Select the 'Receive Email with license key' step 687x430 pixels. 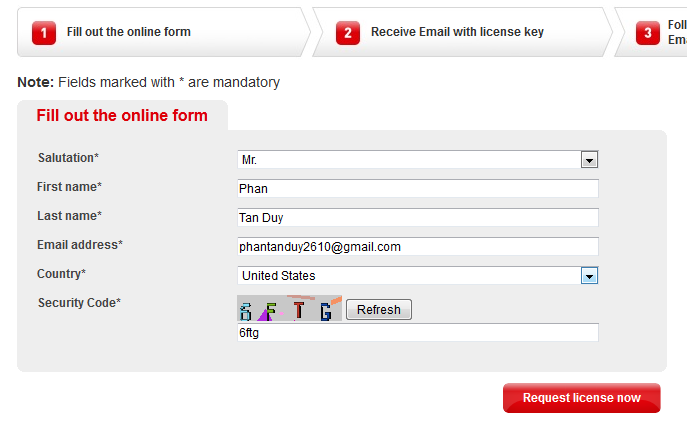pyautogui.click(x=457, y=32)
